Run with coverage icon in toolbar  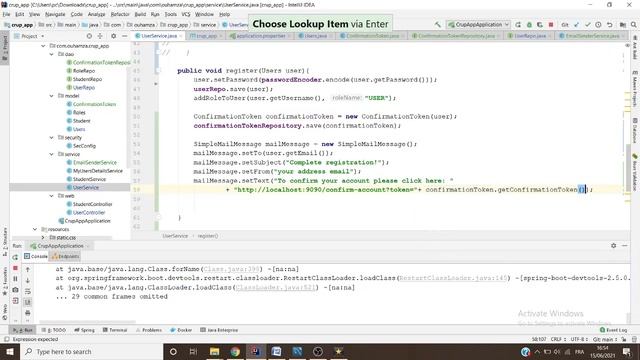coord(540,24)
